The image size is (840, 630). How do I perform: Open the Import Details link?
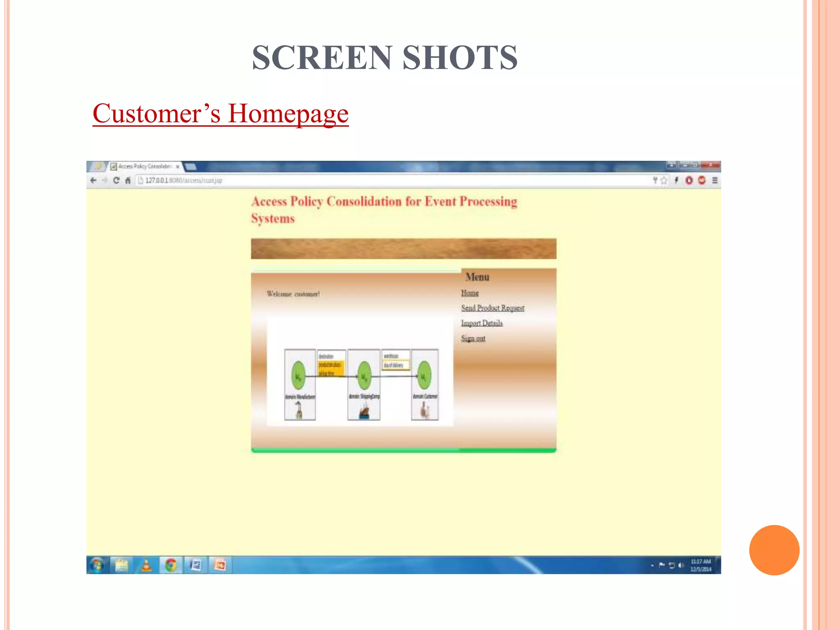482,323
